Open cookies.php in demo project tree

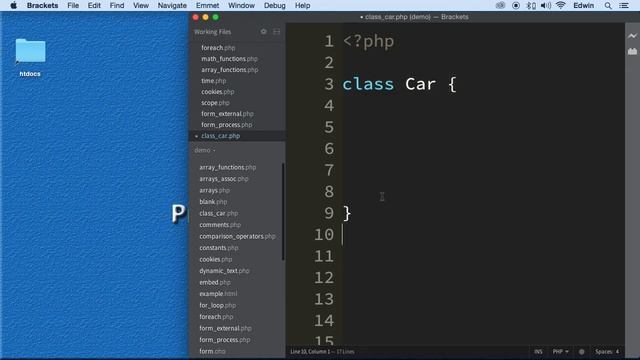[x=216, y=259]
